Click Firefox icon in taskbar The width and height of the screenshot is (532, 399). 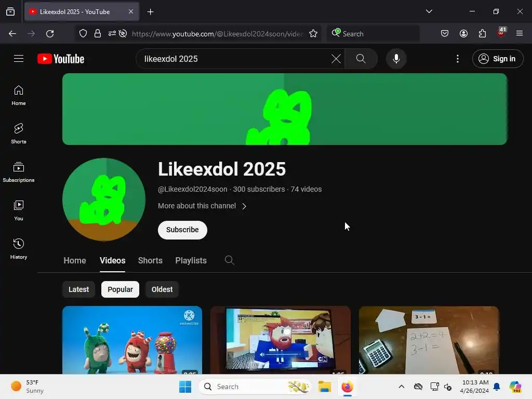347,387
